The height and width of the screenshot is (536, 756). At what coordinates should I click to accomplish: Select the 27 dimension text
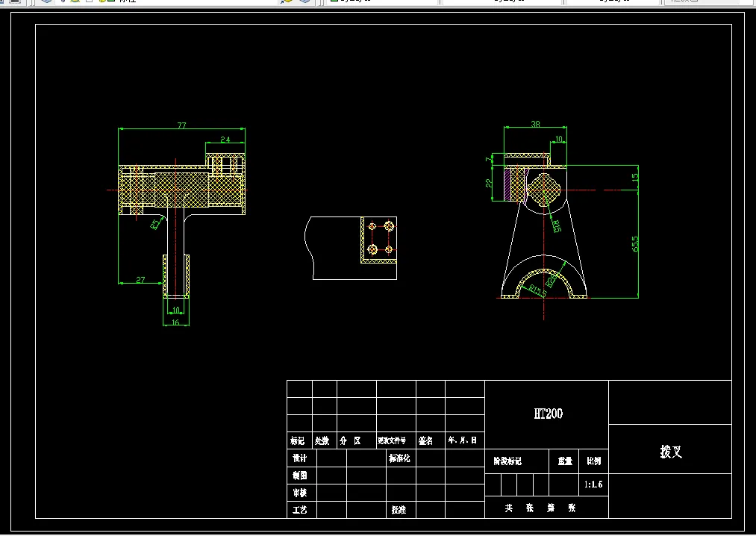tap(140, 280)
